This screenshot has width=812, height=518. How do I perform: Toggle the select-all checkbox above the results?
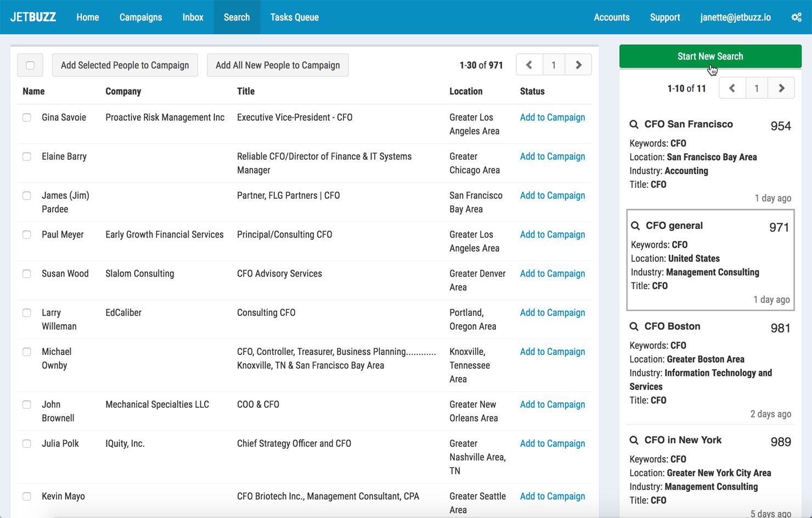(30, 65)
